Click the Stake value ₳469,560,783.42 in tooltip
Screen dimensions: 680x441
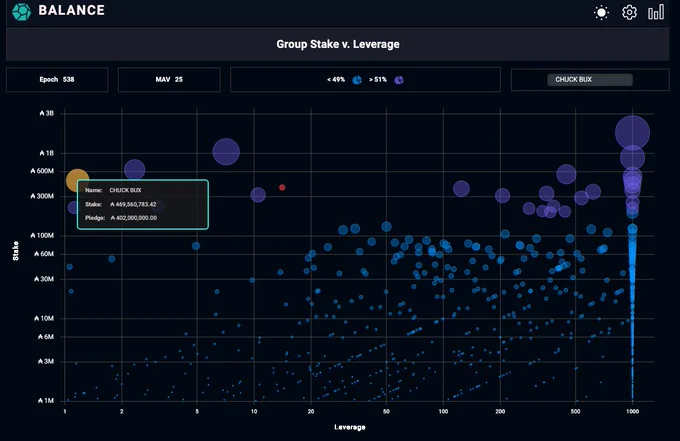point(133,204)
